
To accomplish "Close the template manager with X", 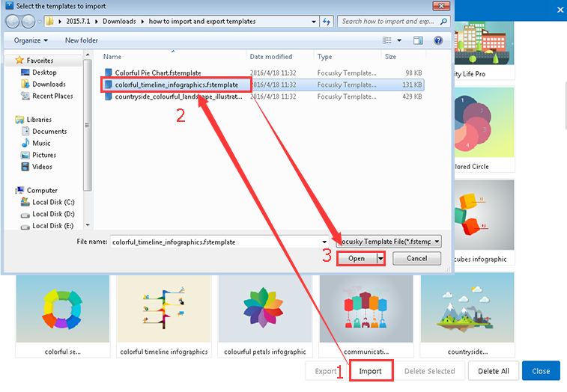I will (x=560, y=10).
